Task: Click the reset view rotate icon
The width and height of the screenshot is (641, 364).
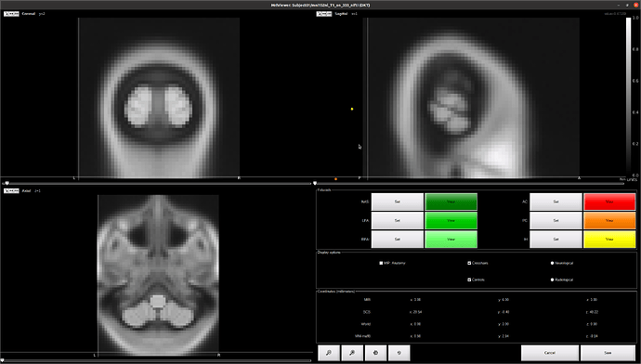Action: [x=399, y=353]
